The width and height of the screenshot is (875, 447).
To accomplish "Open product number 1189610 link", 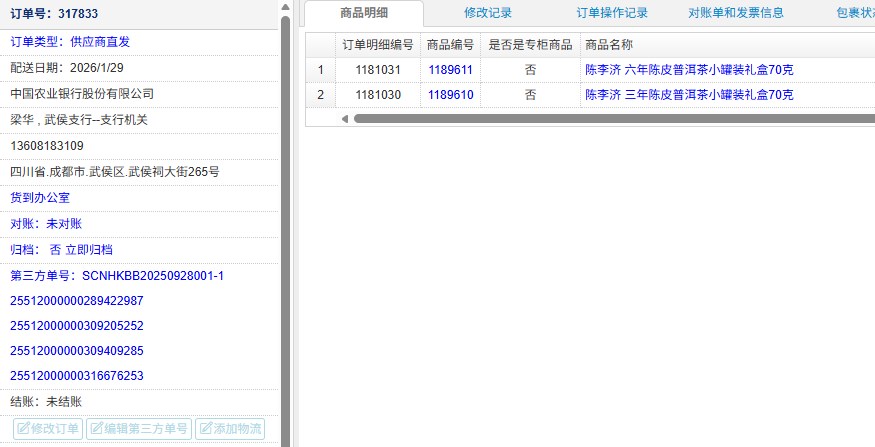I will [x=450, y=95].
